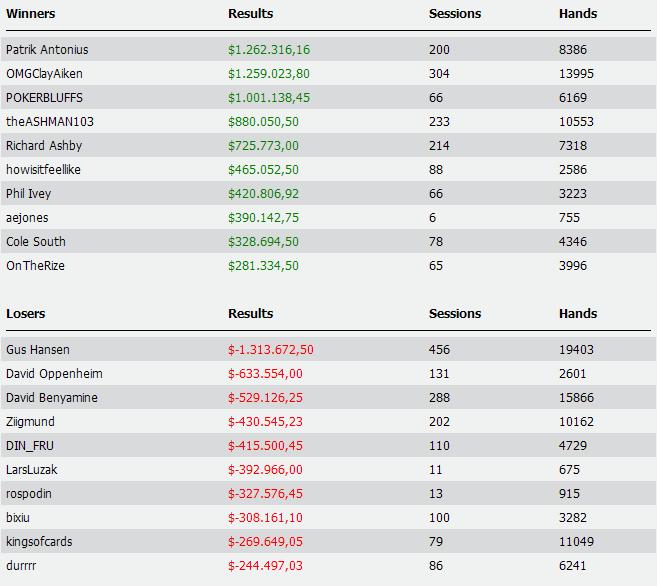Viewport: 657px width, 586px height.
Task: Click the Patrik Antonius player name
Action: click(x=47, y=49)
